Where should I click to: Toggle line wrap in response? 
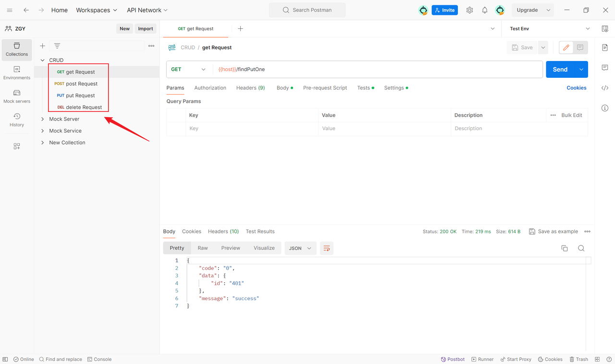click(327, 248)
